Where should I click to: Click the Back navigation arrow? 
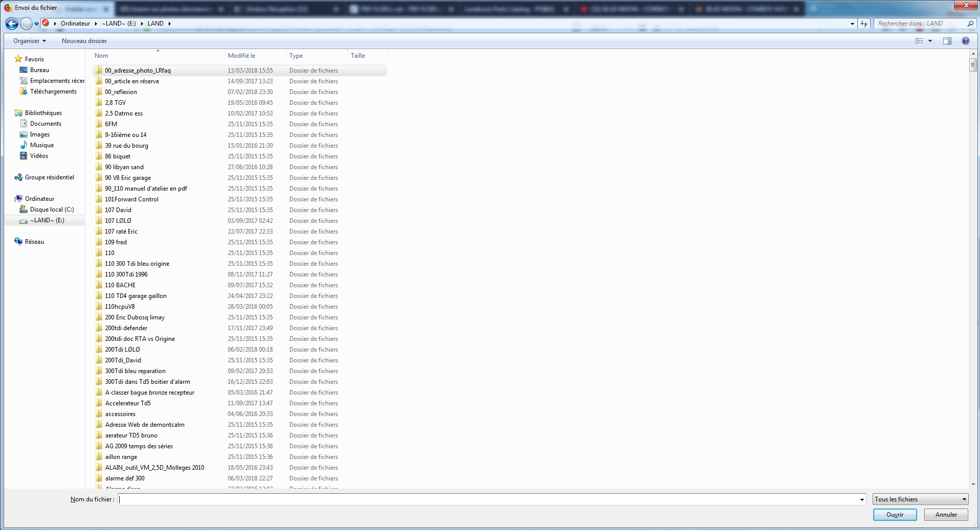pos(12,24)
